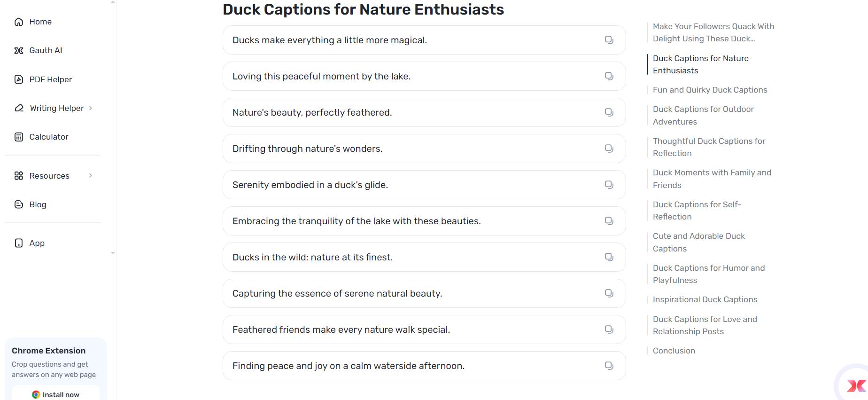Copy the "Nature's beauty, perfectly feathered" caption

tap(609, 112)
